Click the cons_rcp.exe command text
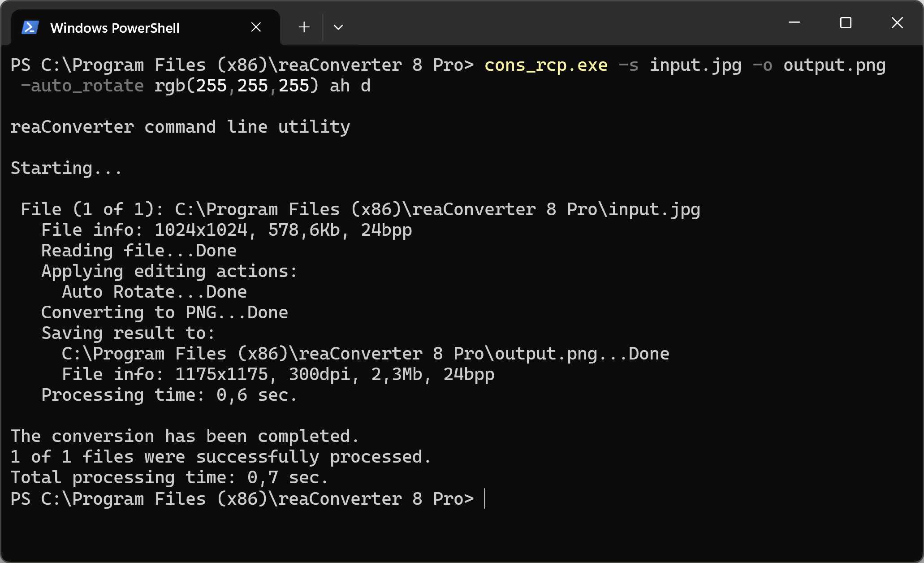 point(546,65)
